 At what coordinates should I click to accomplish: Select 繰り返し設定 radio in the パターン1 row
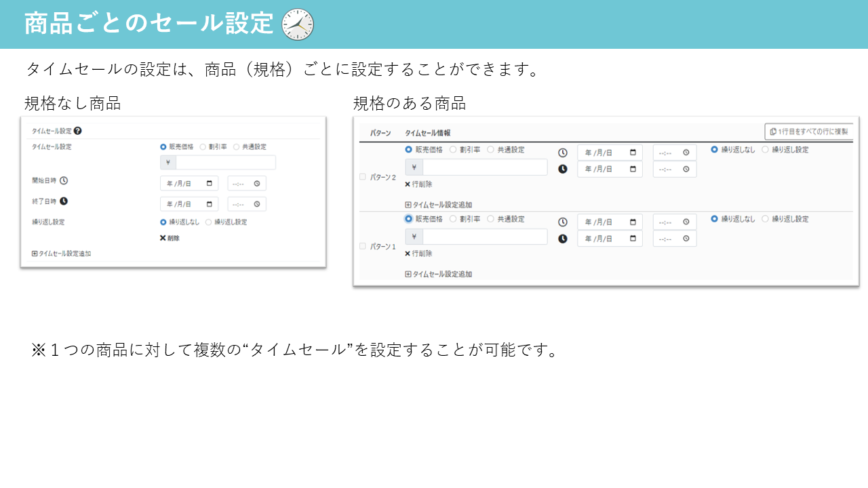point(765,219)
